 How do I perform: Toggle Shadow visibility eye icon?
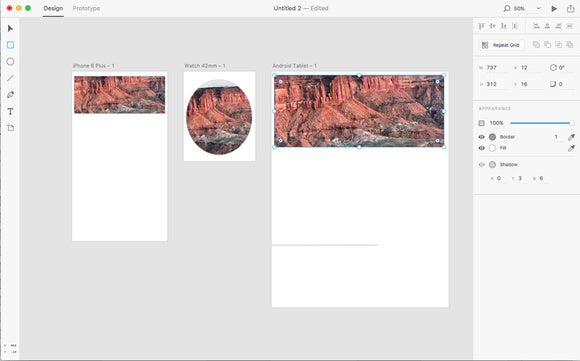(x=481, y=165)
